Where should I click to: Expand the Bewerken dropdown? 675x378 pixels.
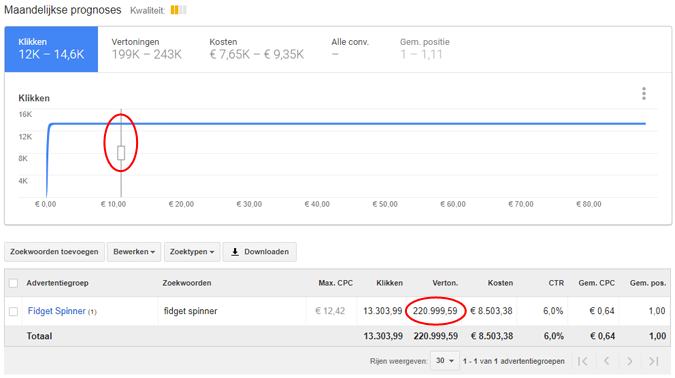[x=134, y=252]
